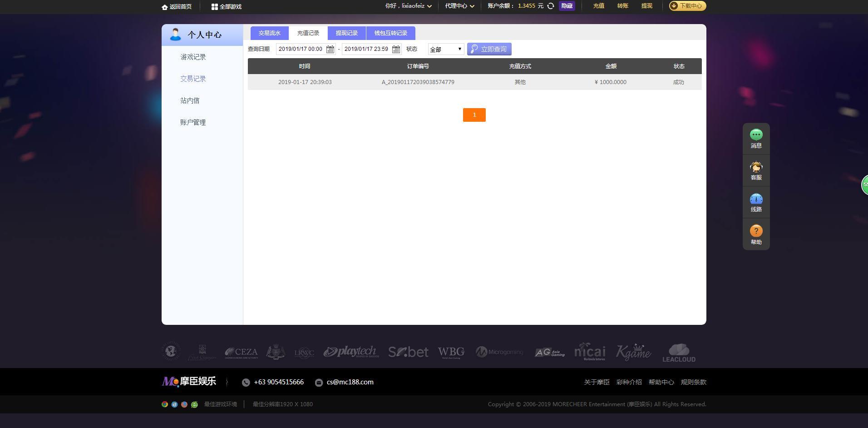Click order number A_20190117203903857477​9
The image size is (868, 428).
click(418, 82)
